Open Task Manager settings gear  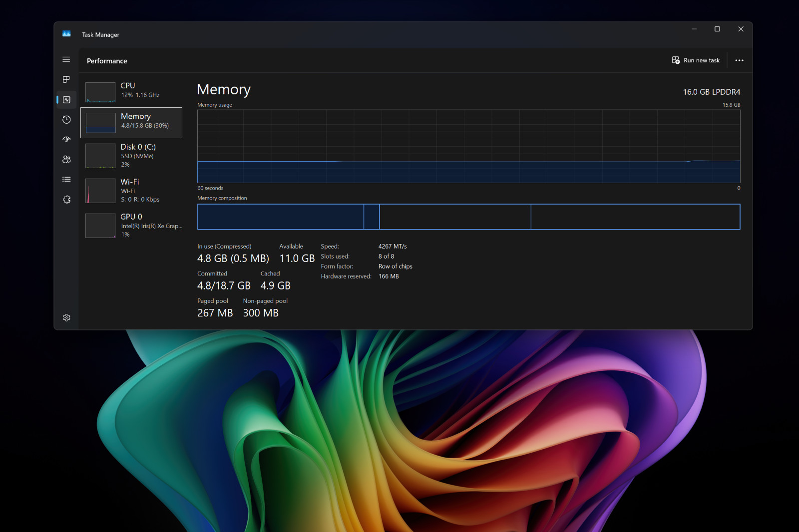click(x=66, y=317)
